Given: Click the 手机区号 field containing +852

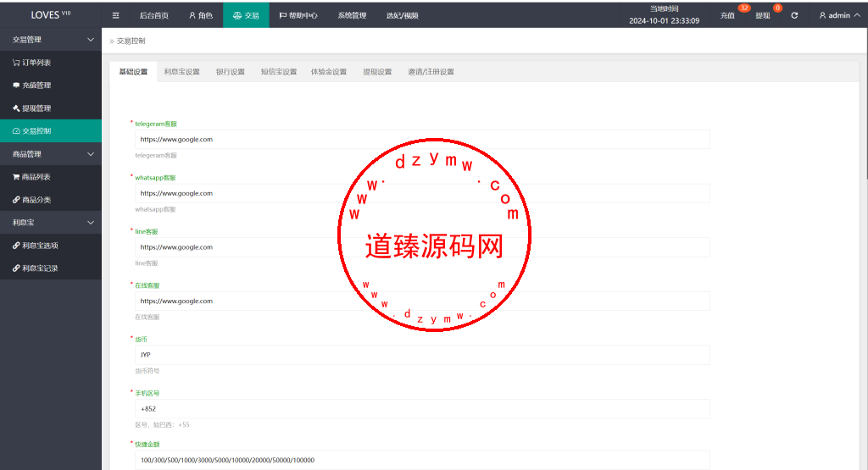Looking at the screenshot, I should point(422,409).
